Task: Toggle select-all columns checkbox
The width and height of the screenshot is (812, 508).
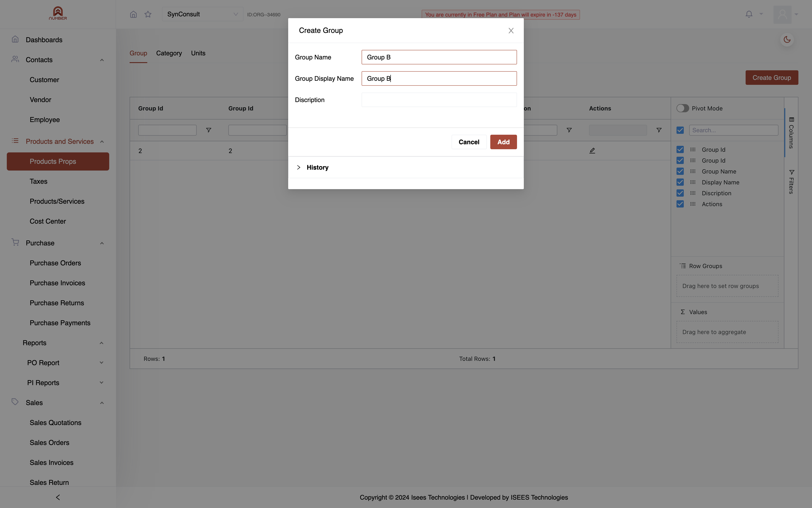Action: (x=680, y=130)
